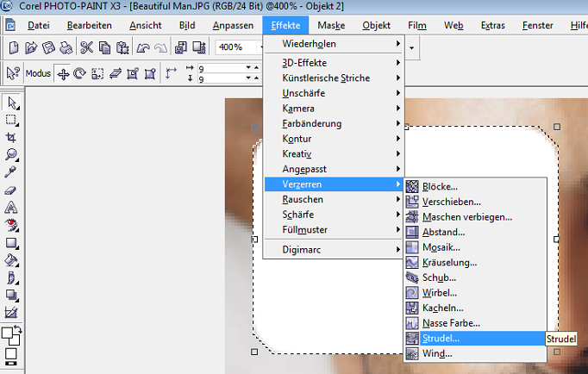This screenshot has height=374, width=588.
Task: Select the Zoom magnifier tool
Action: coord(11,154)
